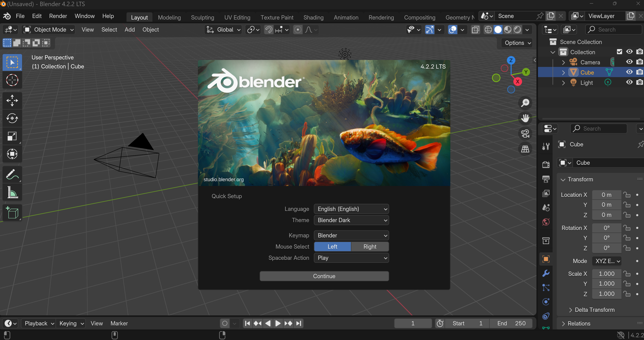Open the File menu
This screenshot has height=340, width=644.
pyautogui.click(x=20, y=16)
